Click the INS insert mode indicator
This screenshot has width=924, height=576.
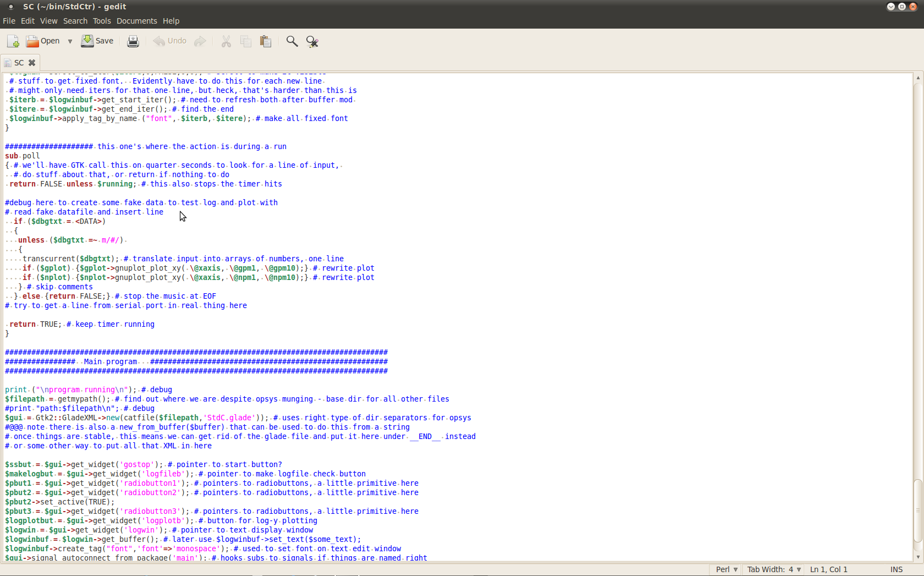pyautogui.click(x=897, y=569)
